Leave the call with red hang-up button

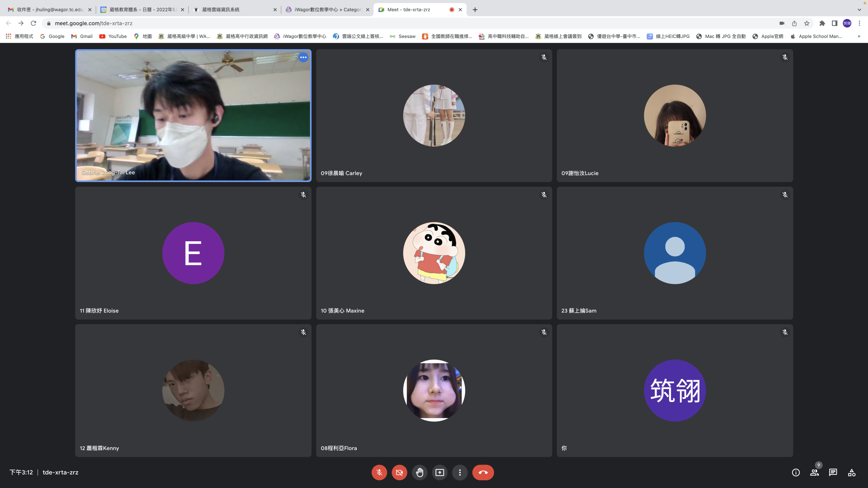coord(483,472)
